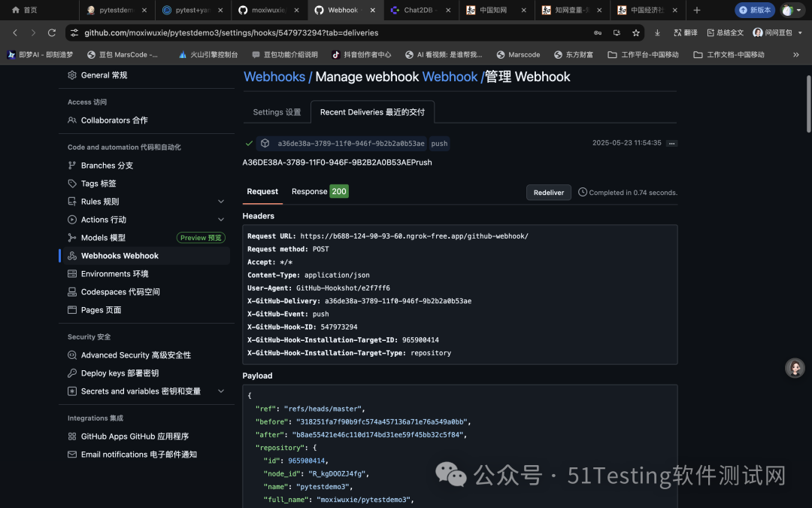
Task: Bookmark this page with the star icon
Action: [635, 32]
